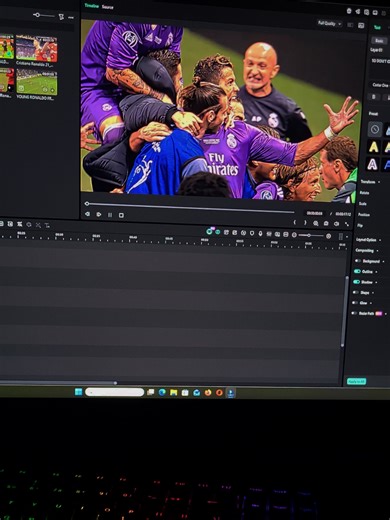Screen dimensions: 390x520
Task: Expand the Transform section
Action: coord(379,182)
